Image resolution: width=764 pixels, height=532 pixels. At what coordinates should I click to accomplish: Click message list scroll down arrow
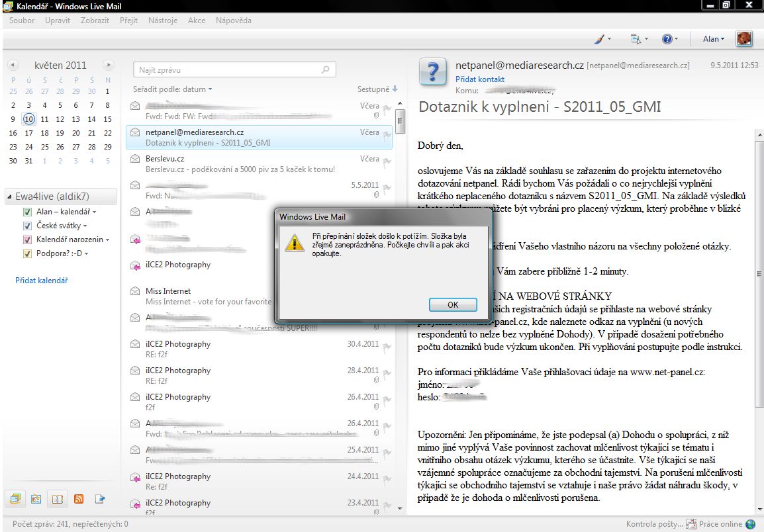(400, 508)
